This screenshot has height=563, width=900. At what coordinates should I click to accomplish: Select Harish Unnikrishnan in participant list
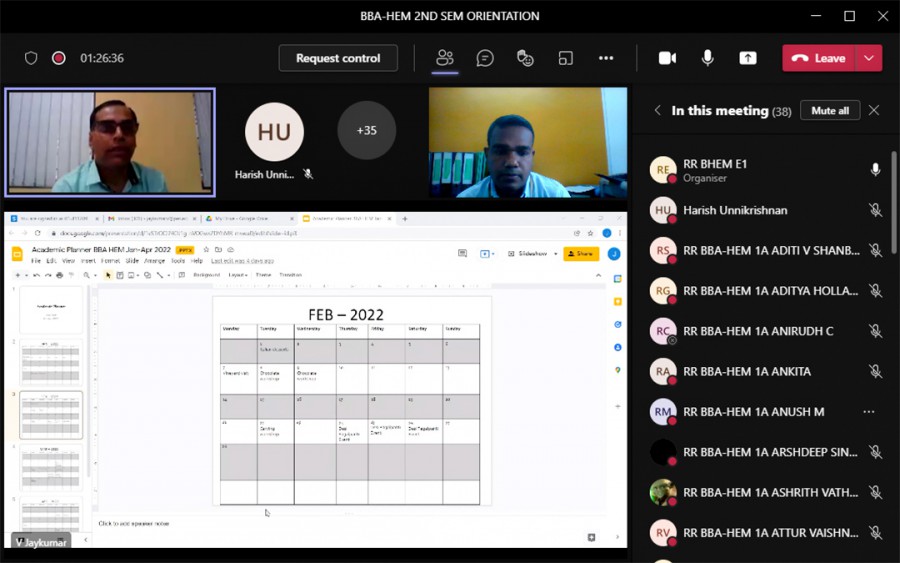click(735, 210)
